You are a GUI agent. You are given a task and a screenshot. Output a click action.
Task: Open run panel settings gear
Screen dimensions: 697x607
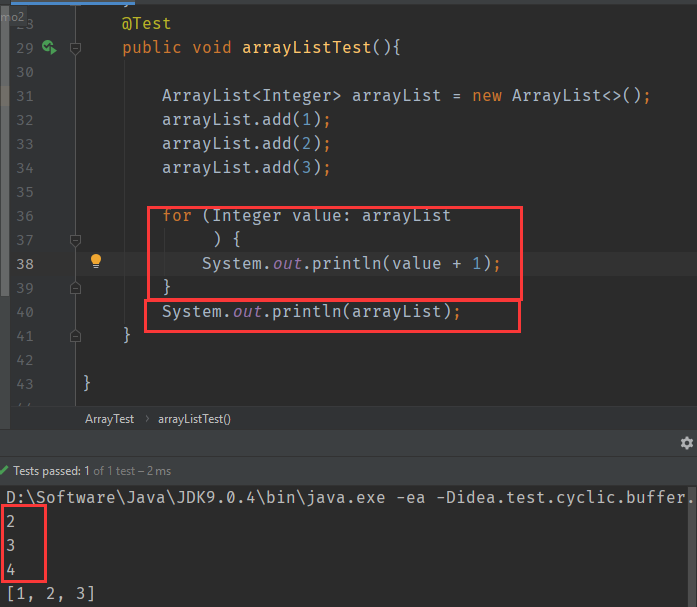pos(687,443)
